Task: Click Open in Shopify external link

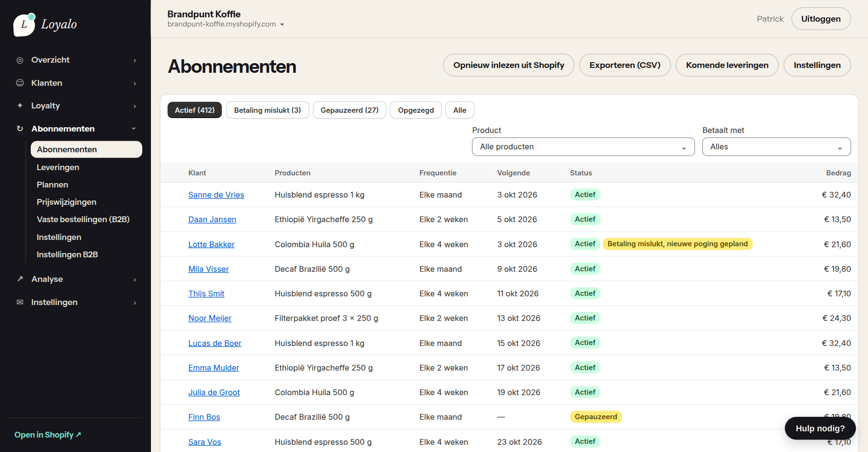Action: [x=48, y=435]
